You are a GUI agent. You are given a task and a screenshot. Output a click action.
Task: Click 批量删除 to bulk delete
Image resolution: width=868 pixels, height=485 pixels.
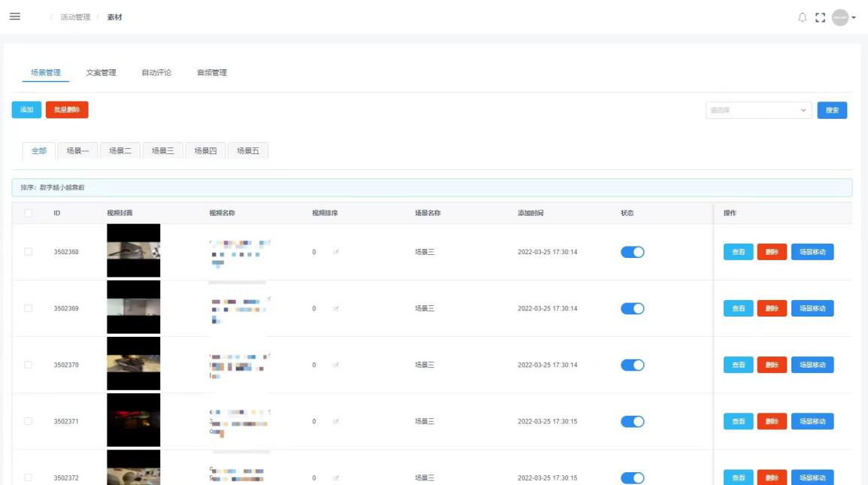67,110
